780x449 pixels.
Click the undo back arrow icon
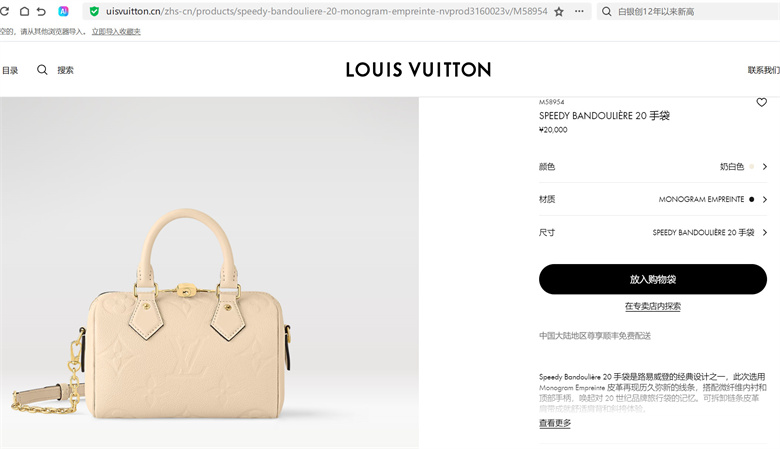tap(41, 11)
